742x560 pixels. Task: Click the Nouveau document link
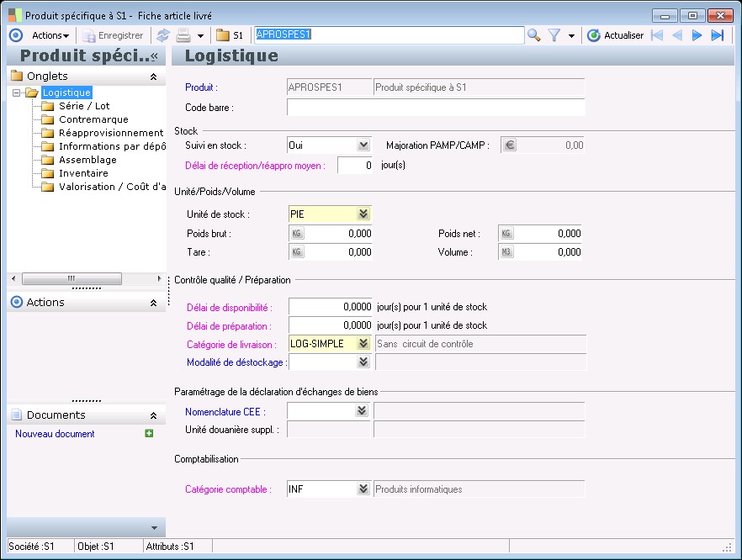pos(55,434)
